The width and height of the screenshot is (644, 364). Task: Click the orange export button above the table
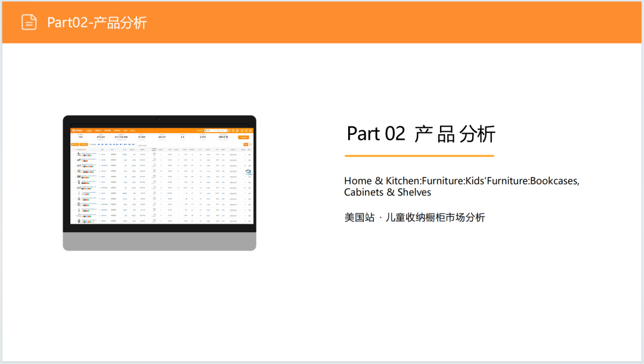244,137
